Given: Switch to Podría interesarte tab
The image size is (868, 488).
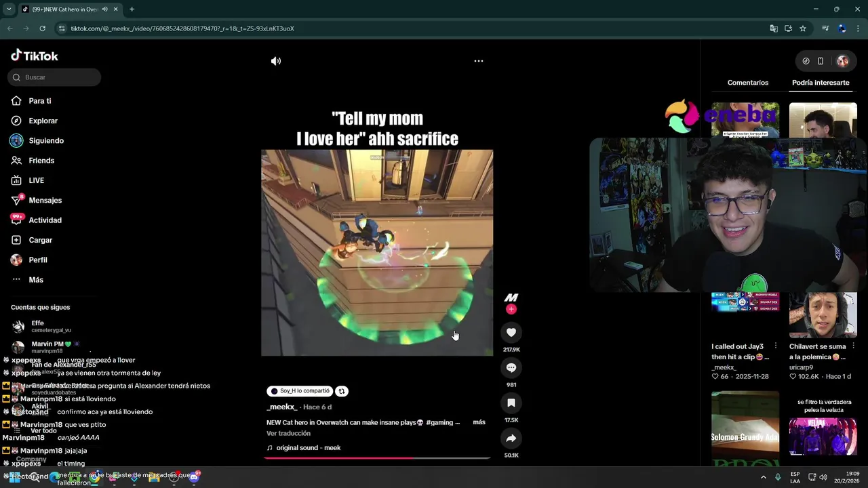Looking at the screenshot, I should click(821, 83).
